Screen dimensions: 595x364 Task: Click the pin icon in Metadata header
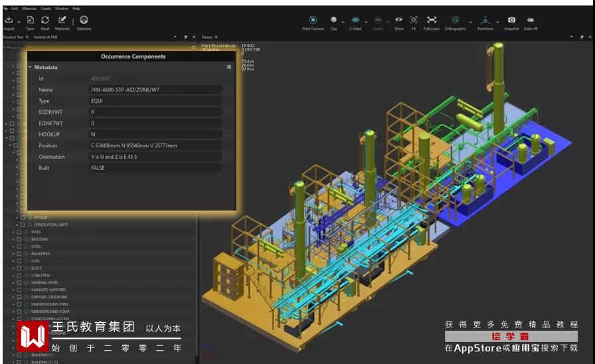[229, 67]
